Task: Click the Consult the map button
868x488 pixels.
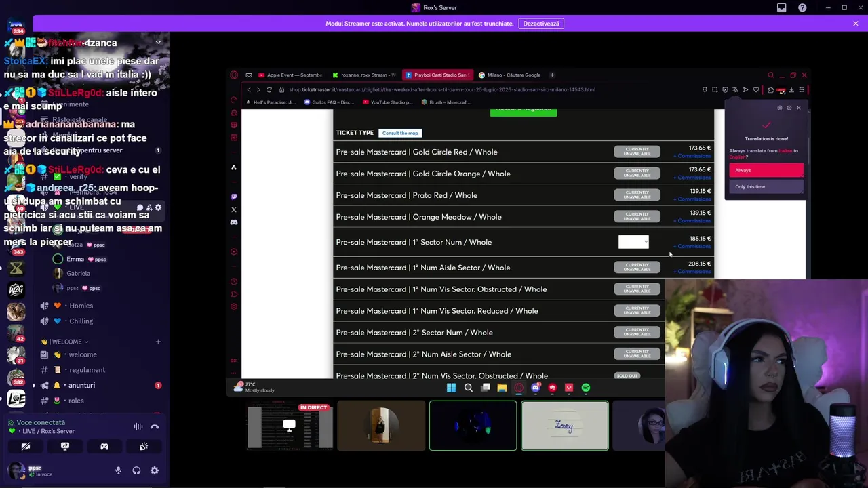Action: click(x=400, y=133)
